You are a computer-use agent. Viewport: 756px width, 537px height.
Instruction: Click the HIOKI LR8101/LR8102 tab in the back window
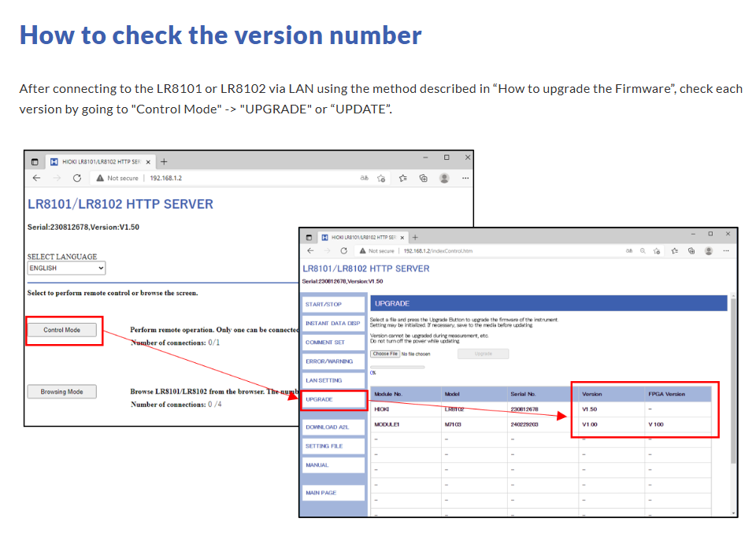pyautogui.click(x=101, y=162)
